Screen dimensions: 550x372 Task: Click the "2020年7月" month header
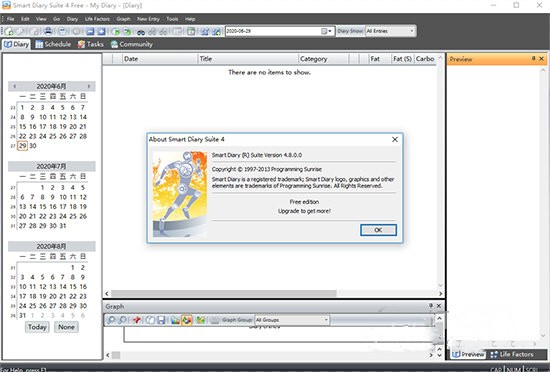pyautogui.click(x=52, y=166)
